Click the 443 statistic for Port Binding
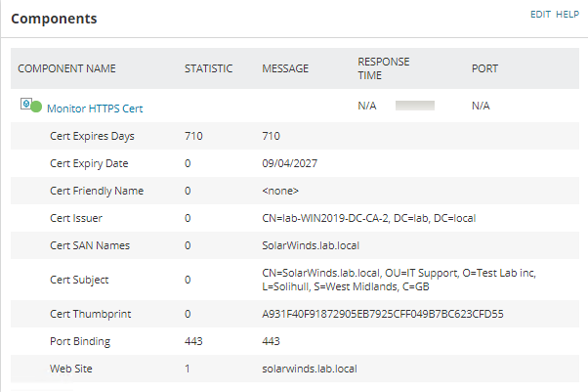Screen dimensions: 588x392 pos(193,341)
